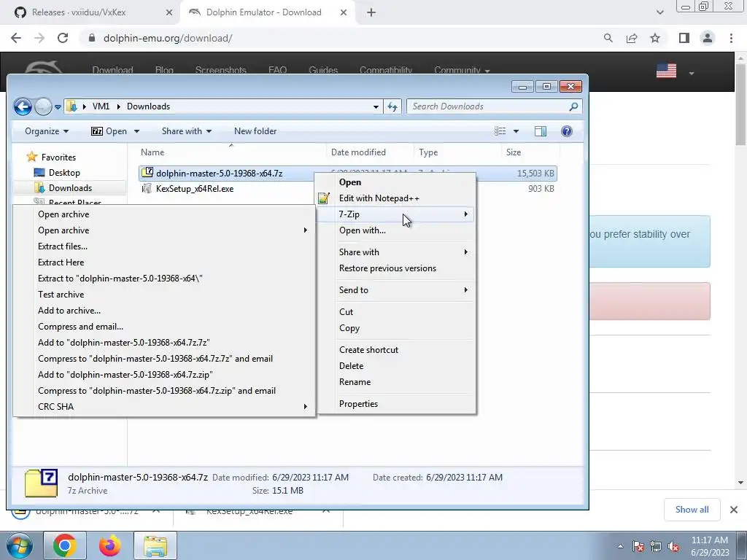Click the Notepad++ icon in context menu

[324, 198]
